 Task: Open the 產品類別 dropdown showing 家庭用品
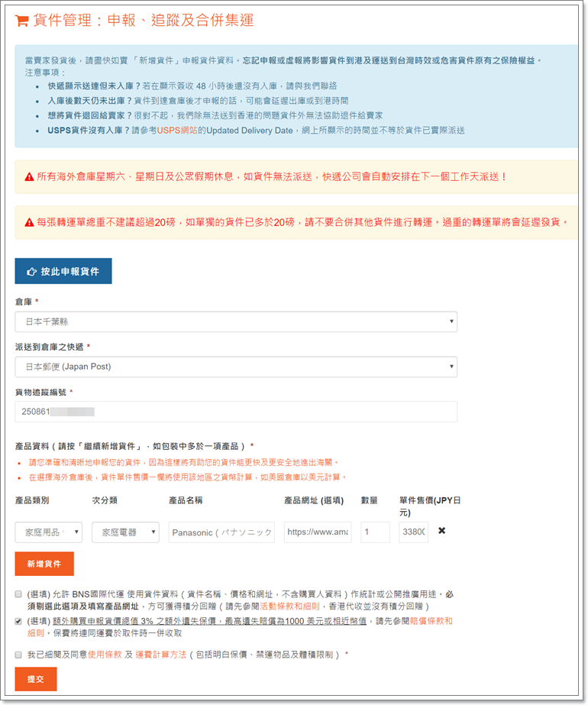tap(49, 532)
